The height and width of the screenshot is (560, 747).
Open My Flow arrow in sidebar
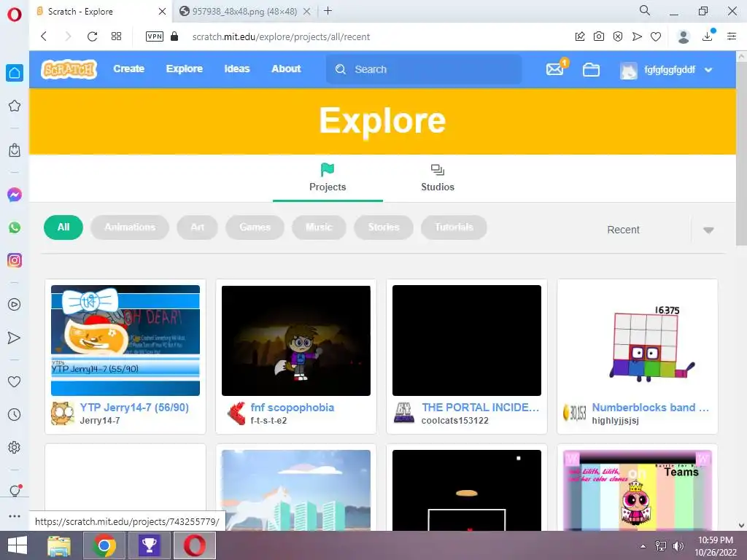[15, 338]
